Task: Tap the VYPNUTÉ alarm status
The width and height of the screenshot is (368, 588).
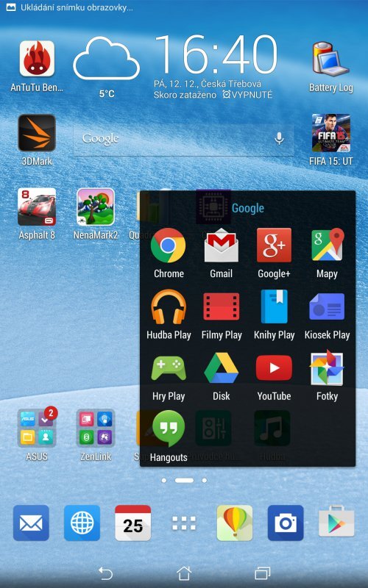Action: pyautogui.click(x=247, y=95)
